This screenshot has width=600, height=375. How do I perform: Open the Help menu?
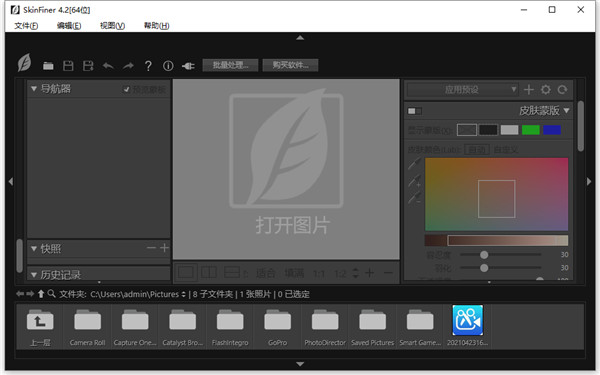click(x=156, y=26)
